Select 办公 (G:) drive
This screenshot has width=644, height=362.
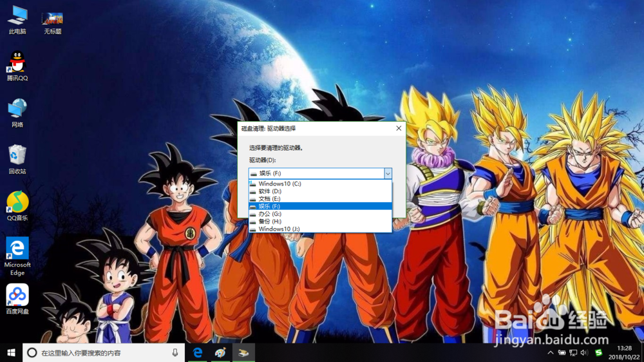pyautogui.click(x=320, y=214)
